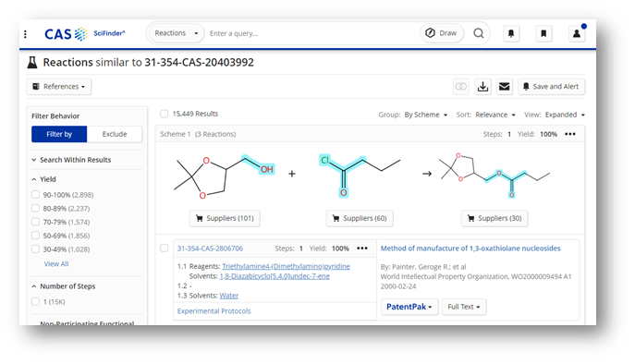This screenshot has height=364, width=635.
Task: Click the combine results icon
Action: (x=461, y=87)
